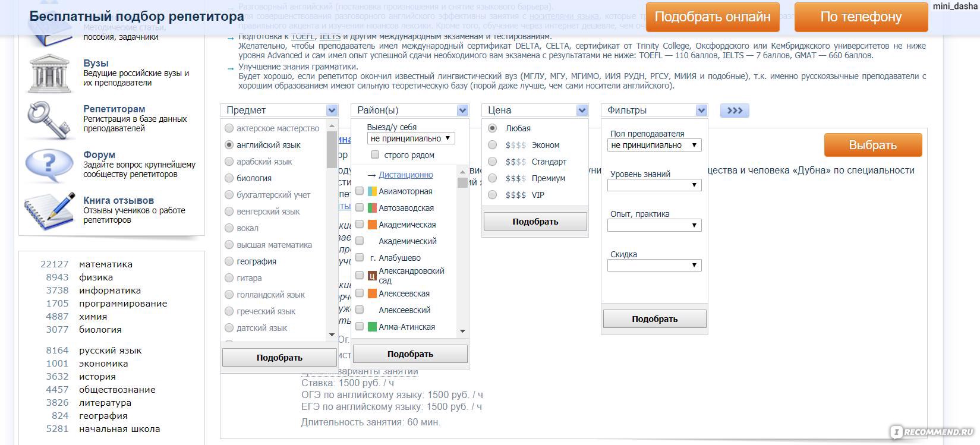Image resolution: width=980 pixels, height=445 pixels.
Task: Tick the Алексеевский district checkbox
Action: [359, 310]
